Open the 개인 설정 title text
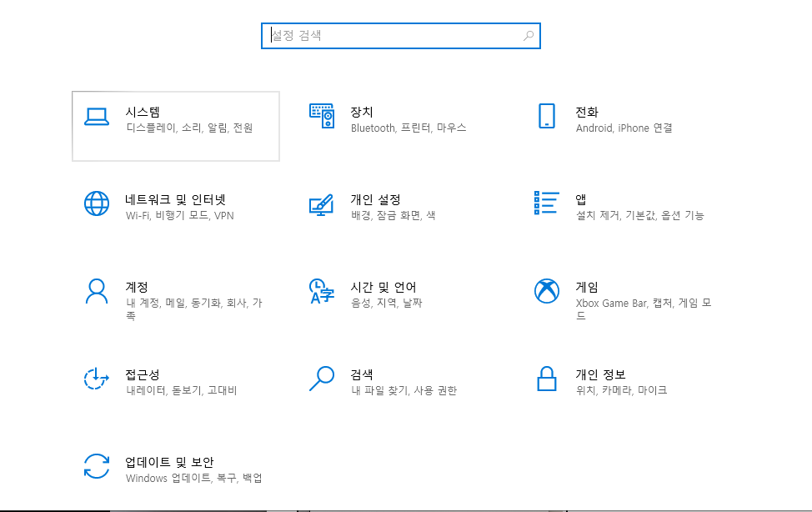The image size is (812, 512). click(x=375, y=199)
